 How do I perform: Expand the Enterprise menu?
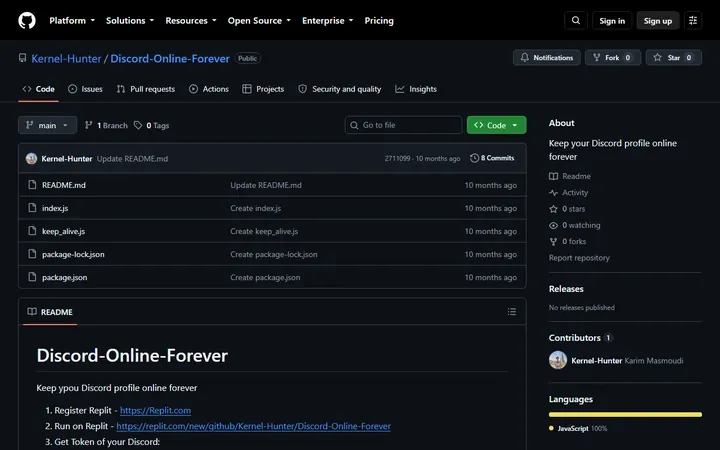point(327,21)
